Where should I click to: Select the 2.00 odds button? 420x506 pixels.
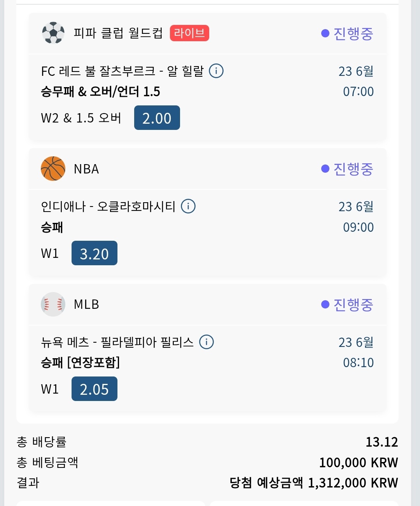(157, 118)
